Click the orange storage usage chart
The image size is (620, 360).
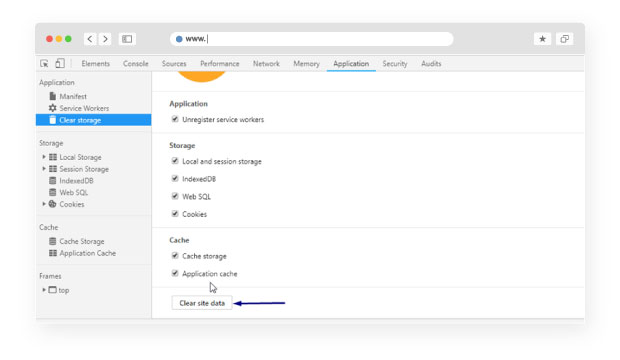click(202, 77)
